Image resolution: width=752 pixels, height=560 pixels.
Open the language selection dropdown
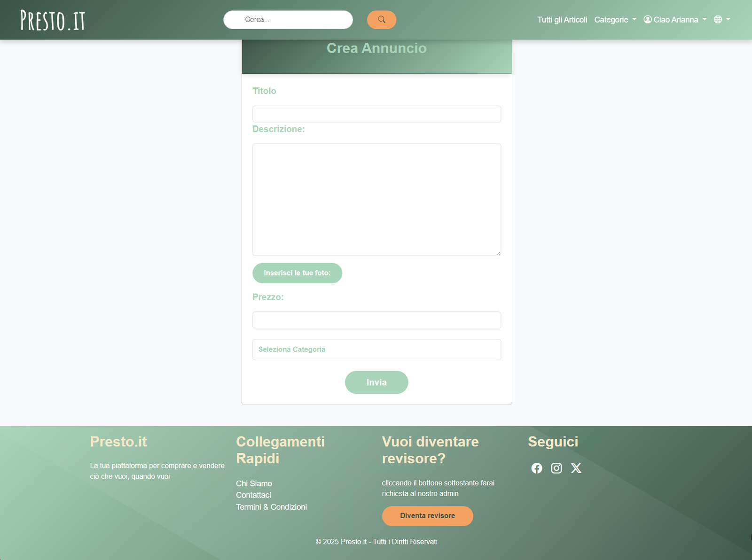pyautogui.click(x=722, y=19)
